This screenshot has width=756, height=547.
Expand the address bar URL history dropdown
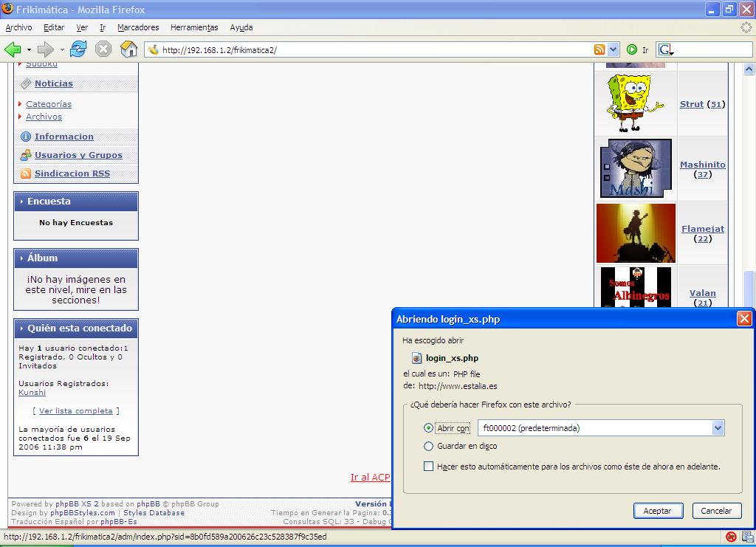click(613, 49)
